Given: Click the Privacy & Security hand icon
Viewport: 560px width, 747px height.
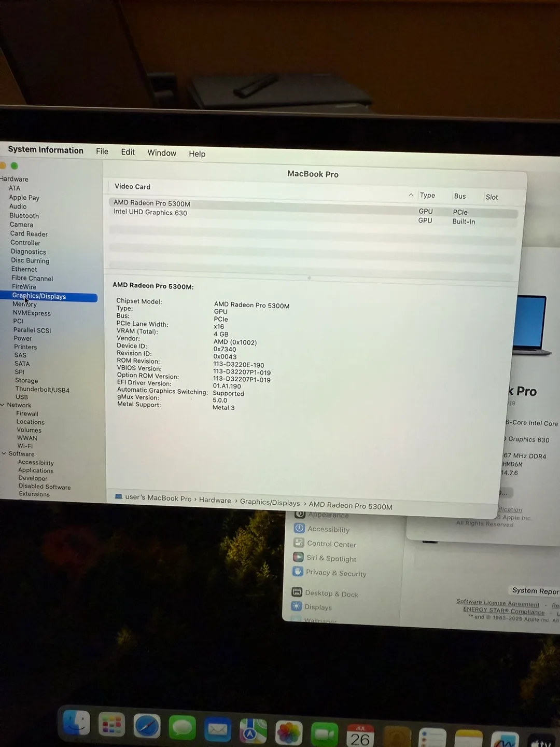Looking at the screenshot, I should 298,572.
